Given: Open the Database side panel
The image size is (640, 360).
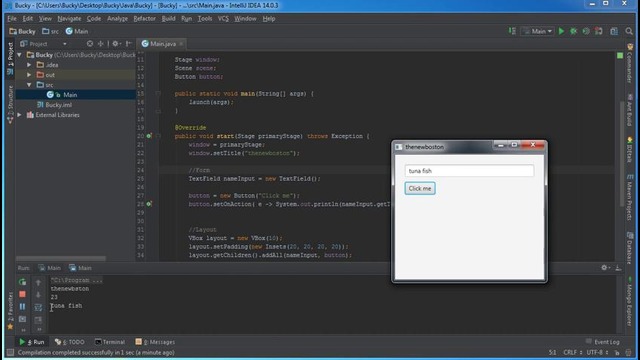Looking at the screenshot, I should (630, 248).
